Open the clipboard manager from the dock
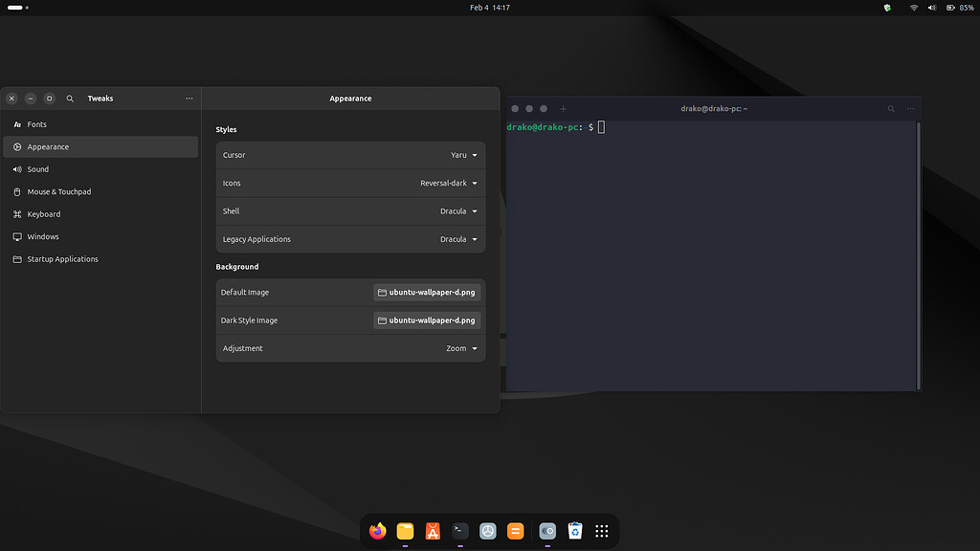Image resolution: width=980 pixels, height=551 pixels. click(x=574, y=531)
